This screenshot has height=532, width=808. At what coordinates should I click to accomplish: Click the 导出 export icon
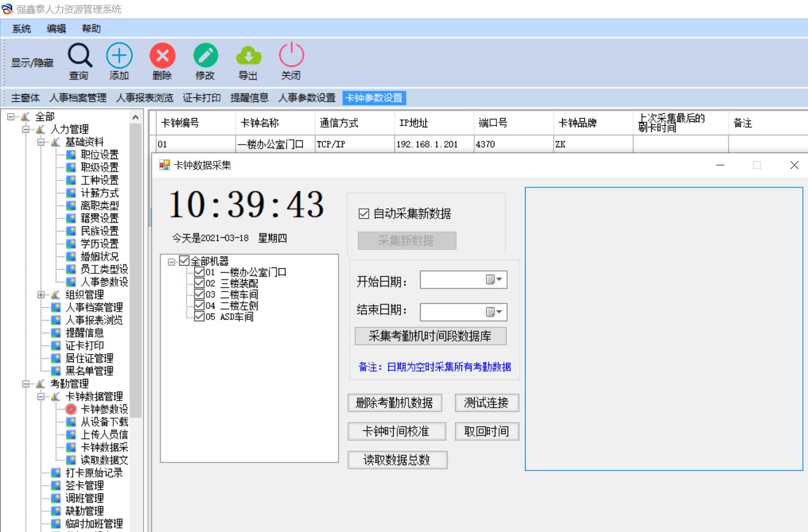pyautogui.click(x=248, y=55)
